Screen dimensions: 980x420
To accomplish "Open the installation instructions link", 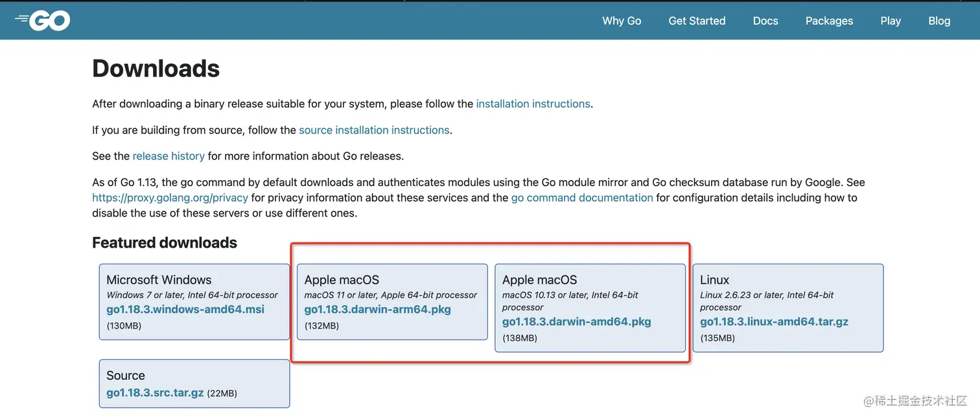I will click(x=533, y=104).
